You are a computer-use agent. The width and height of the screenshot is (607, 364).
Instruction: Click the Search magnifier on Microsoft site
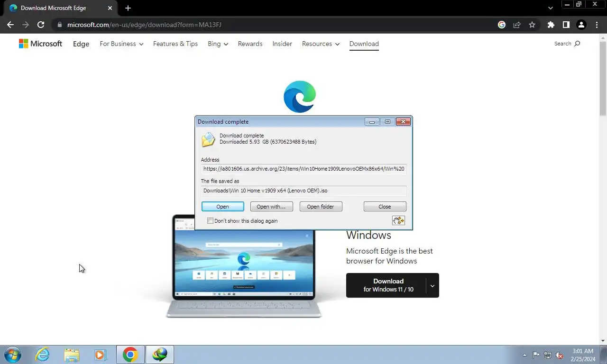pyautogui.click(x=577, y=44)
